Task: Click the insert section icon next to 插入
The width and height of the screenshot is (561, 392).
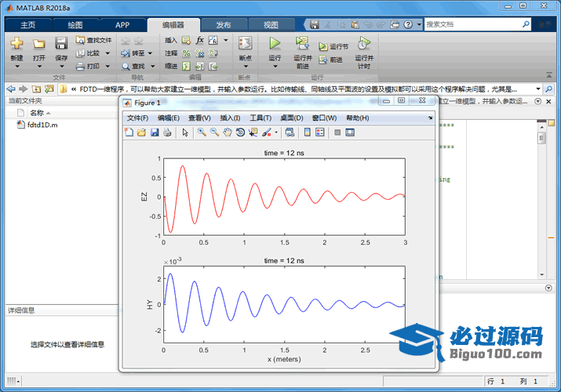Action: [186, 40]
